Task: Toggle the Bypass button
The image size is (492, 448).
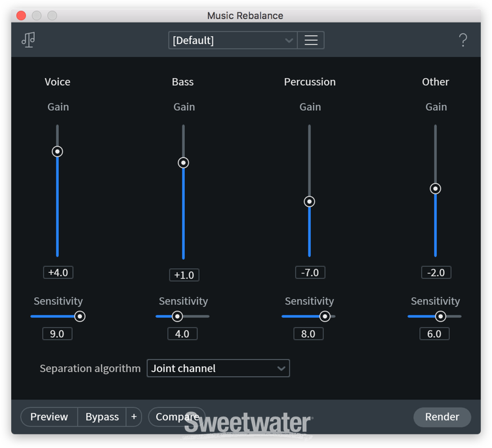Action: (x=102, y=417)
